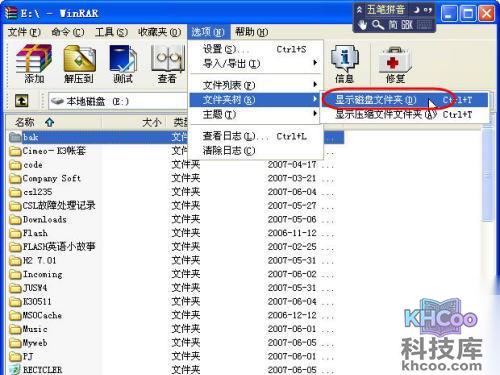Image resolution: width=500 pixels, height=375 pixels.
Task: Open the 工具 (S) menu
Action: [x=111, y=32]
